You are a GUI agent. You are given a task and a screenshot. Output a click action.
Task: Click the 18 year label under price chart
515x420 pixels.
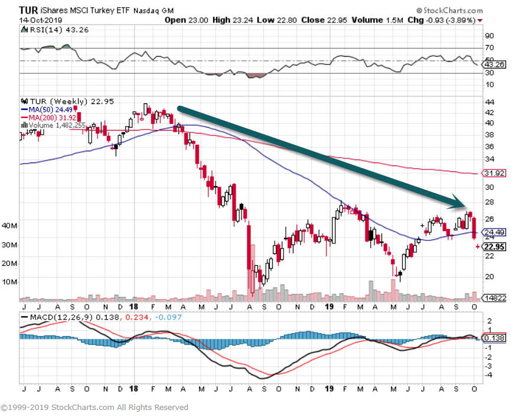pos(133,307)
